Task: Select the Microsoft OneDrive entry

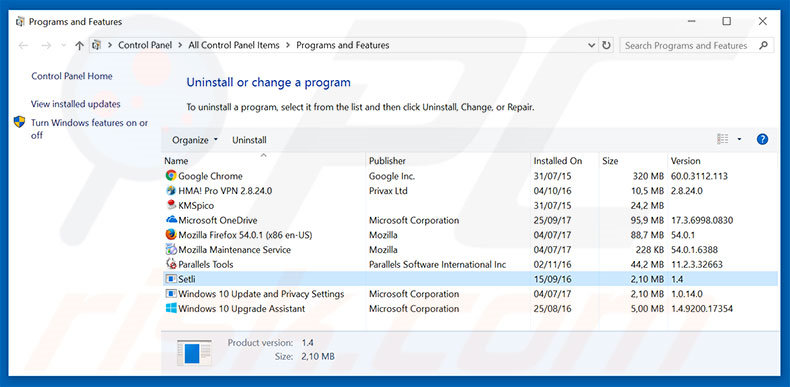Action: [x=218, y=220]
